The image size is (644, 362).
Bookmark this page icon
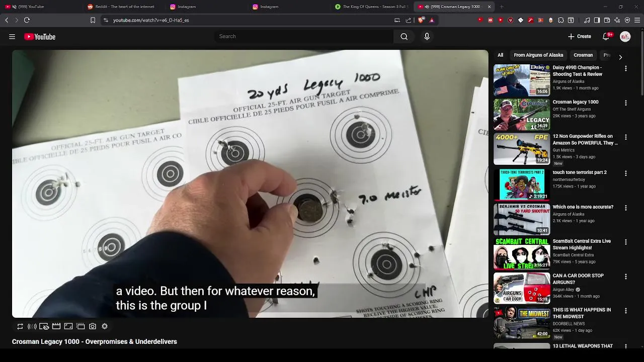93,20
